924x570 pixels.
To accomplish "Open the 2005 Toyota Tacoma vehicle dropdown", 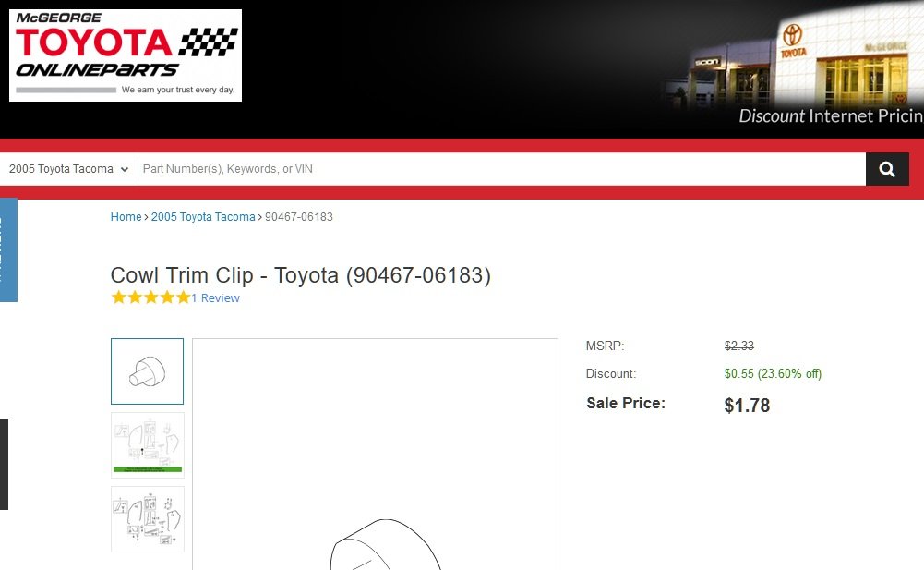I will (x=68, y=169).
